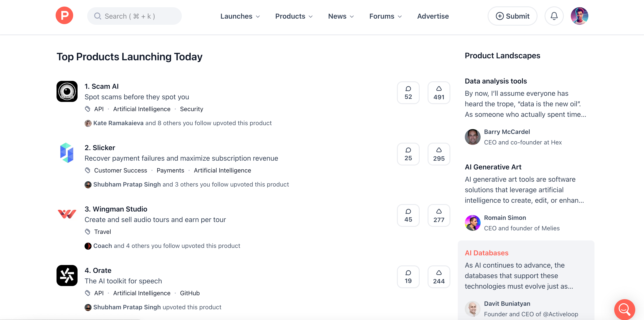Select the Travel tag
Image resolution: width=644 pixels, height=320 pixels.
point(103,232)
